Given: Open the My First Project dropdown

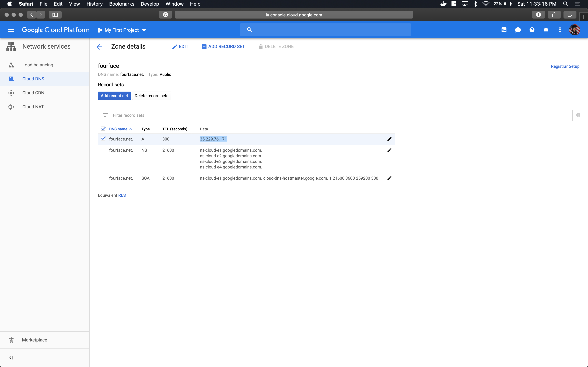Looking at the screenshot, I should [122, 30].
